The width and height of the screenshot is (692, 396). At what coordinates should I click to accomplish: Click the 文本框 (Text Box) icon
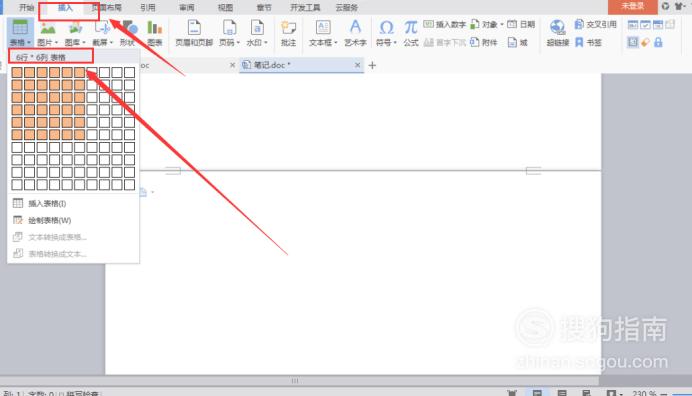323,28
